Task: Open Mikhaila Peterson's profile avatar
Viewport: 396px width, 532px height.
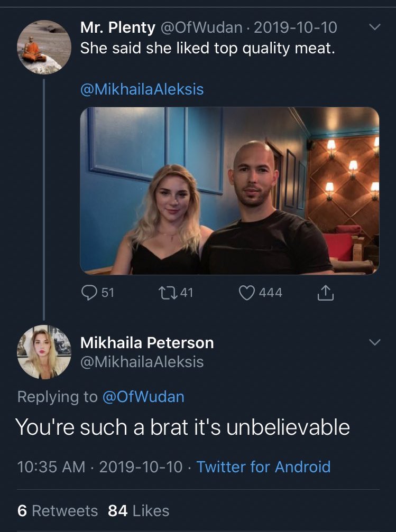Action: pyautogui.click(x=44, y=352)
